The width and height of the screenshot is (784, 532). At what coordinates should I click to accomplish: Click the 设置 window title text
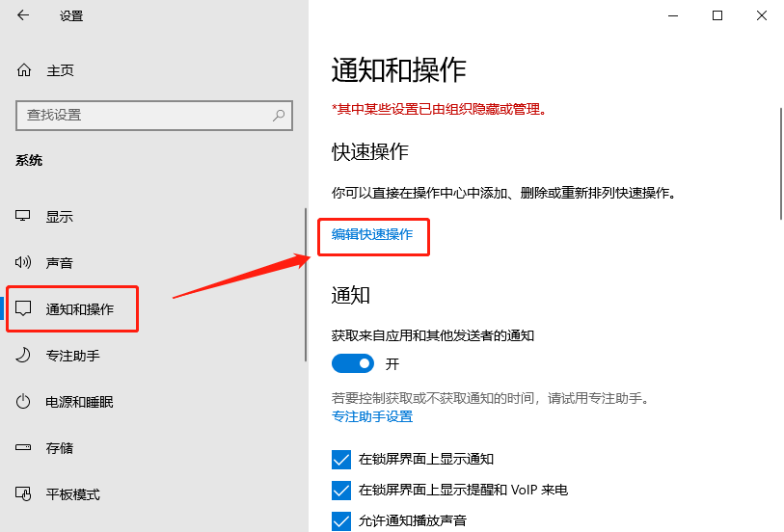[x=71, y=16]
